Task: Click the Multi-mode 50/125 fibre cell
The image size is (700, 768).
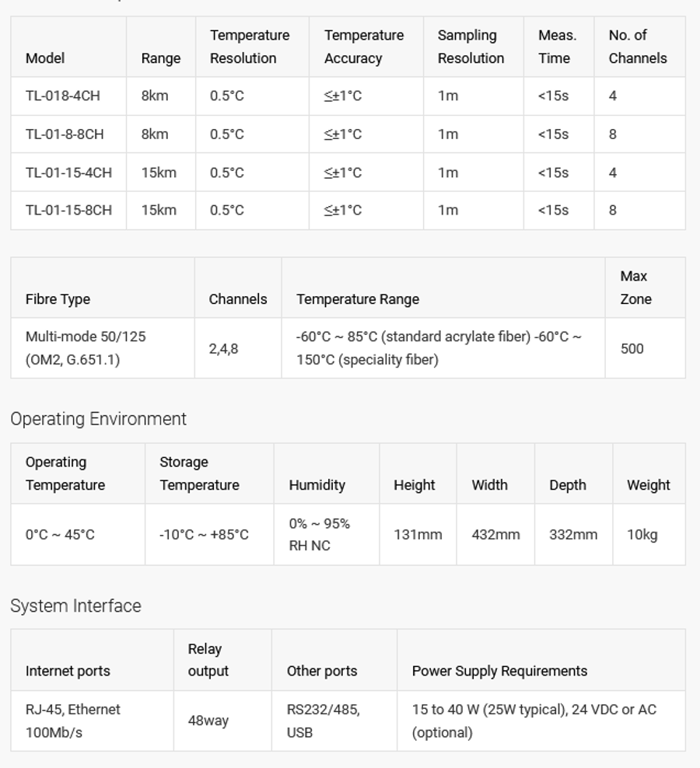Action: tap(85, 348)
